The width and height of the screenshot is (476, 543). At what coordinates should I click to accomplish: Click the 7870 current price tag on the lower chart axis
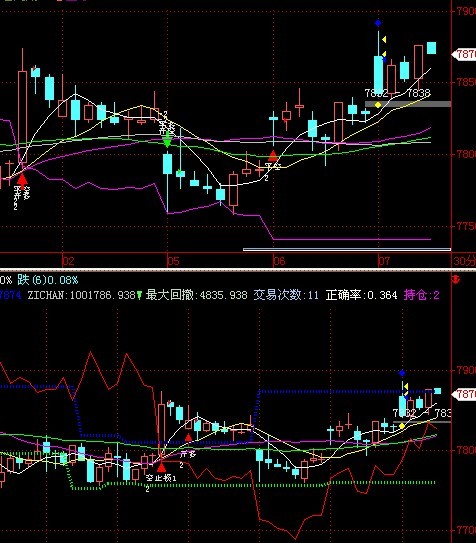465,394
